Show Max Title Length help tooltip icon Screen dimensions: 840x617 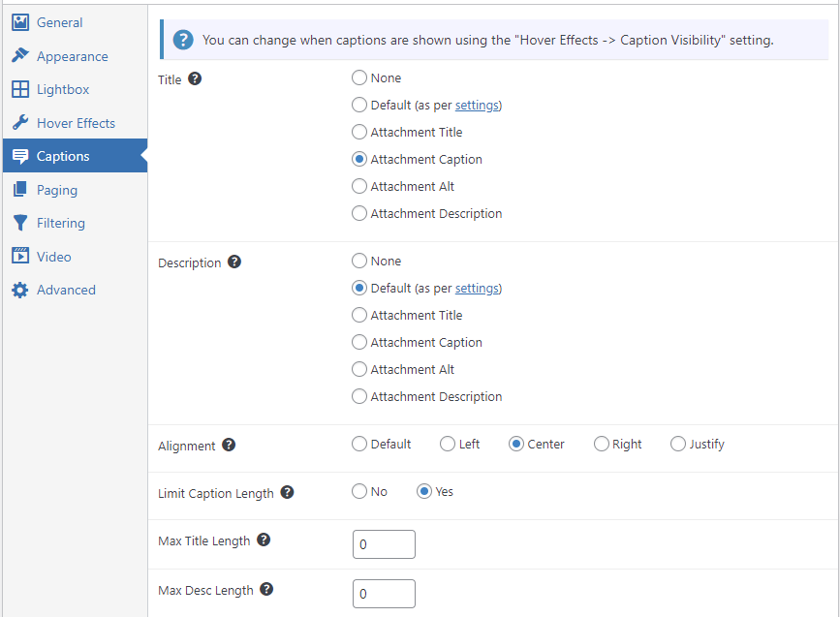[264, 540]
